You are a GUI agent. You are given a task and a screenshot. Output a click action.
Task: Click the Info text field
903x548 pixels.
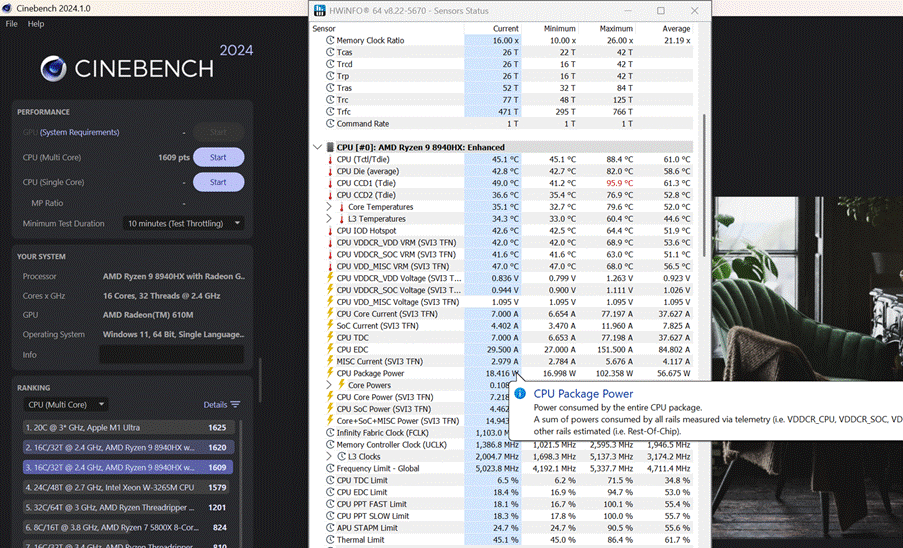pyautogui.click(x=171, y=354)
